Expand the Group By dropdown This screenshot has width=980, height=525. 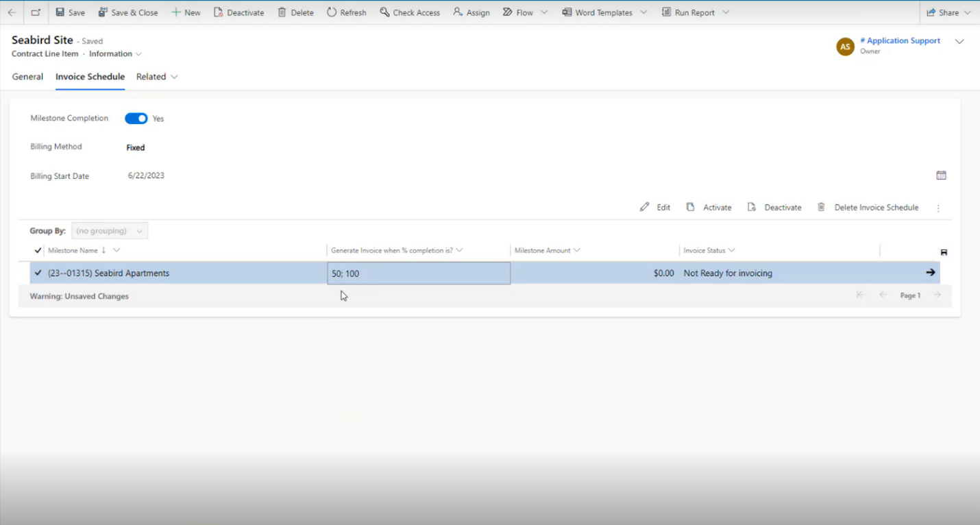[x=110, y=231]
